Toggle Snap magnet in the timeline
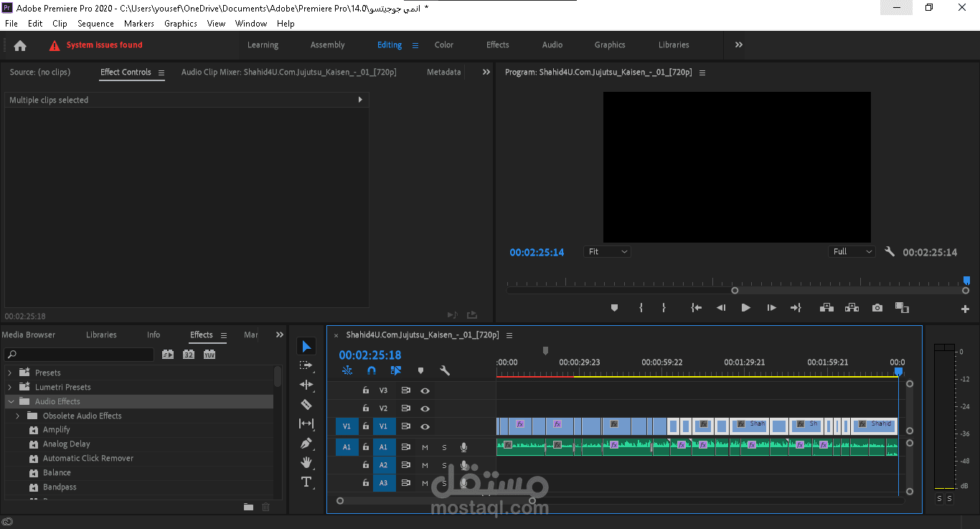The height and width of the screenshot is (529, 980). point(372,370)
